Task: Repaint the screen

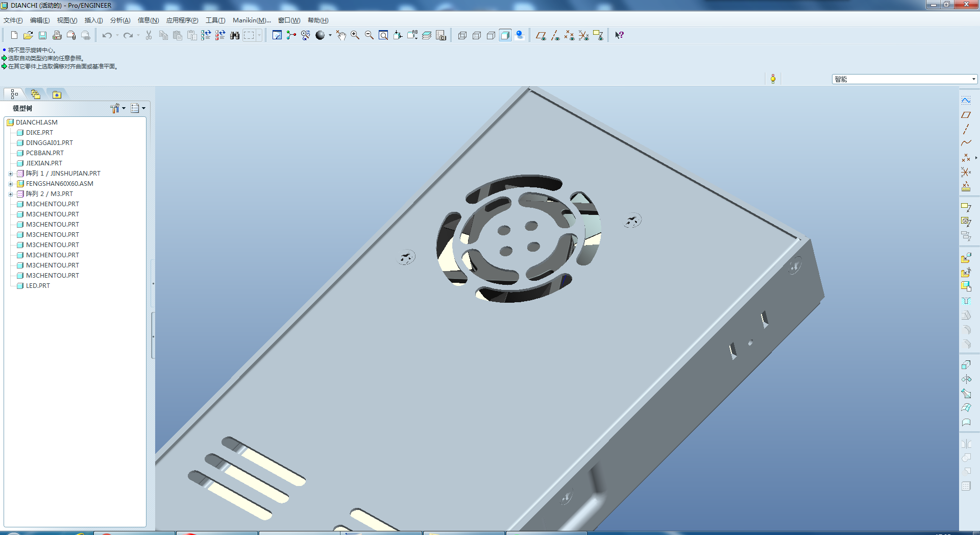Action: pos(277,35)
